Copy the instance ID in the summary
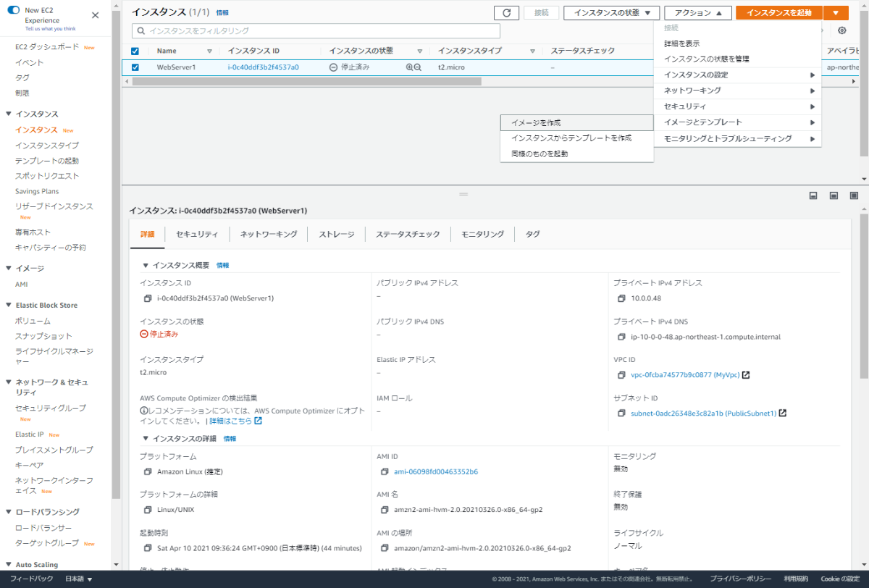The width and height of the screenshot is (869, 588). pos(147,298)
